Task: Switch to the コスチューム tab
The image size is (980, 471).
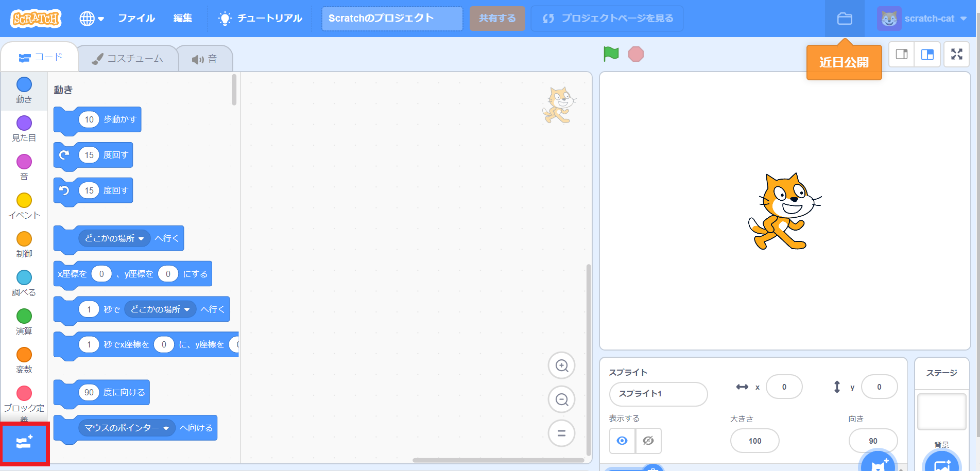Action: click(x=128, y=58)
